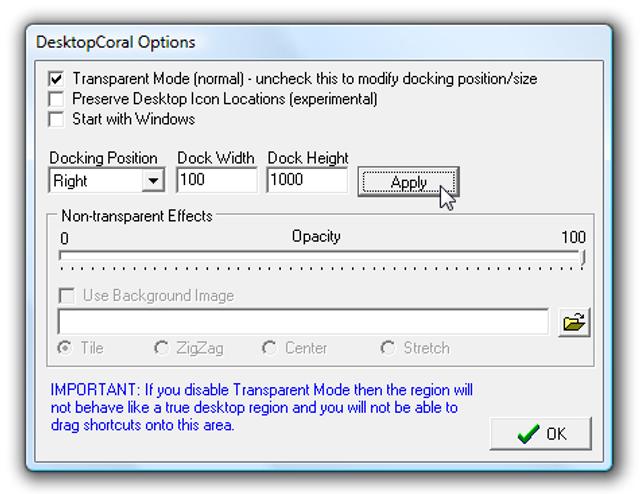Click the Opacity slider track middle
Screen dimensions: 640x494
pos(320,256)
